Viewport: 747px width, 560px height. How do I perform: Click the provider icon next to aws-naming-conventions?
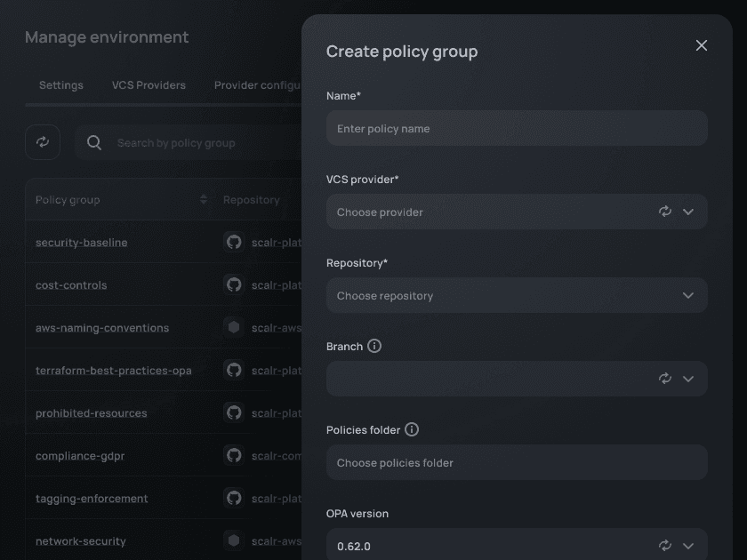click(233, 327)
